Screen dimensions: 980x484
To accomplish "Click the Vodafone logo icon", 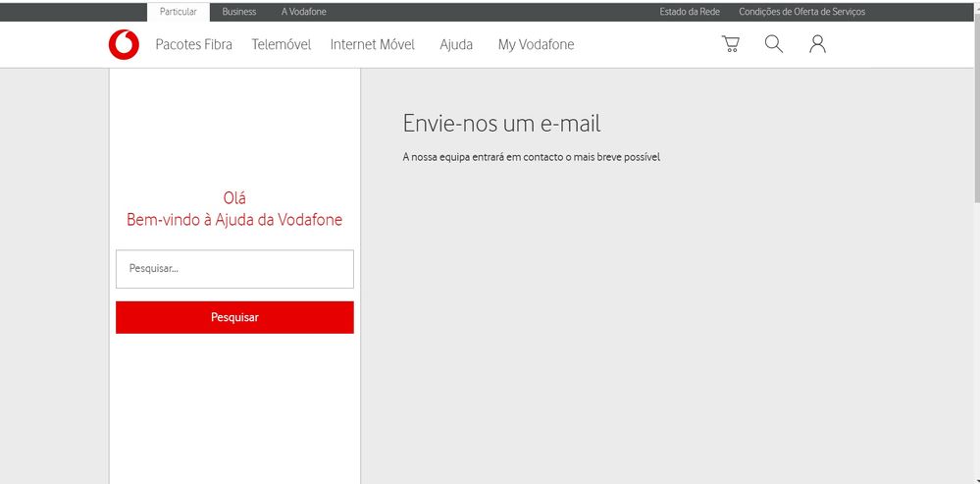I will (124, 45).
